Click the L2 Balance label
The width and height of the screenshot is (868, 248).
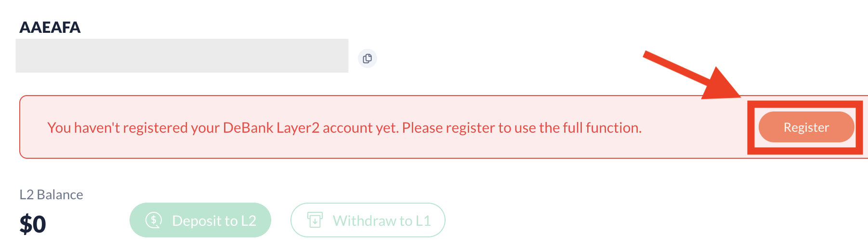pos(51,194)
